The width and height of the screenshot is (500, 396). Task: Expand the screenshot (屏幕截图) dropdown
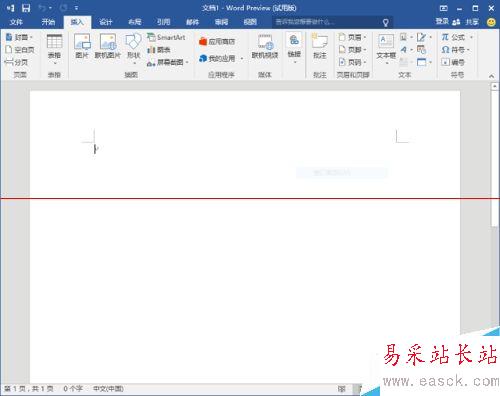187,62
